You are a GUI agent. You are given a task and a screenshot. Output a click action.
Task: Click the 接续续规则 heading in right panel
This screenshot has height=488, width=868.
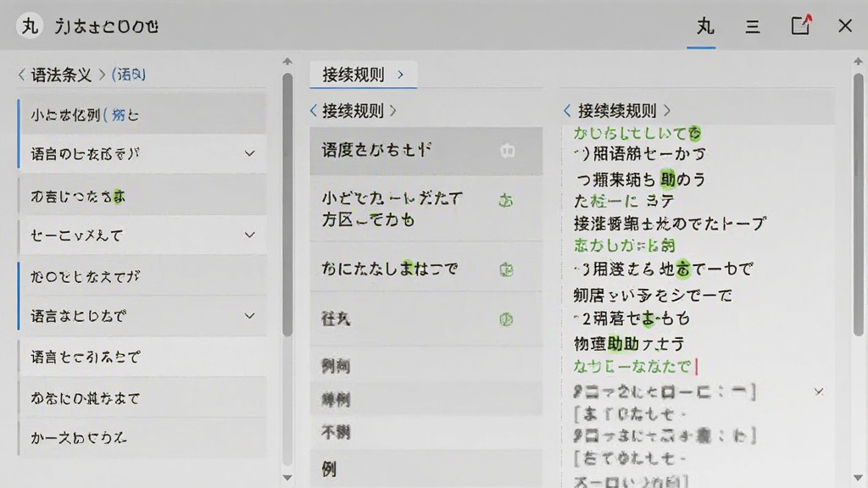point(617,111)
